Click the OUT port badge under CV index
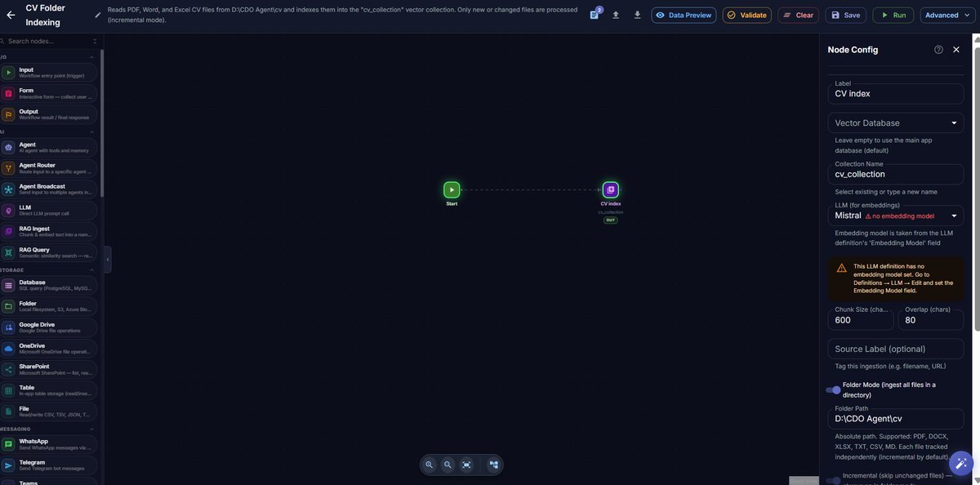 coord(611,220)
